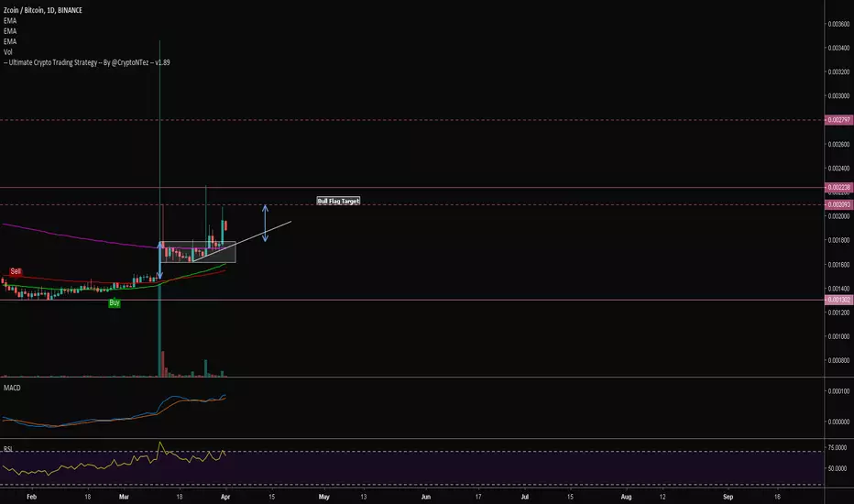Click the 0.001000 price axis value
This screenshot has width=854, height=504.
(838, 336)
